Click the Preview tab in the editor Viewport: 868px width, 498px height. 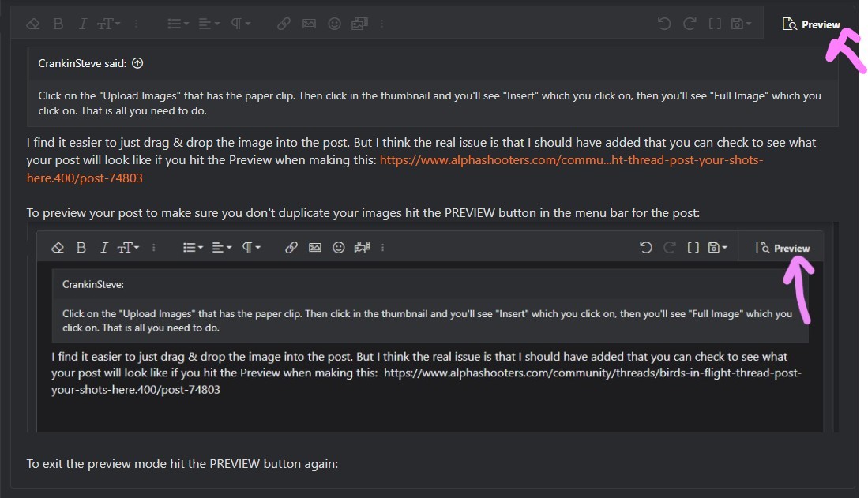point(811,24)
